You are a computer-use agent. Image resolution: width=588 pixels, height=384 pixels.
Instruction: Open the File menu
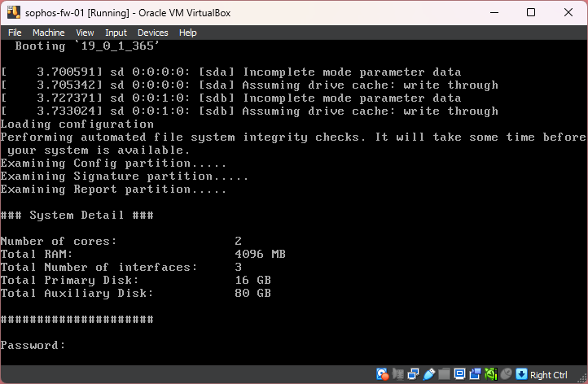15,33
